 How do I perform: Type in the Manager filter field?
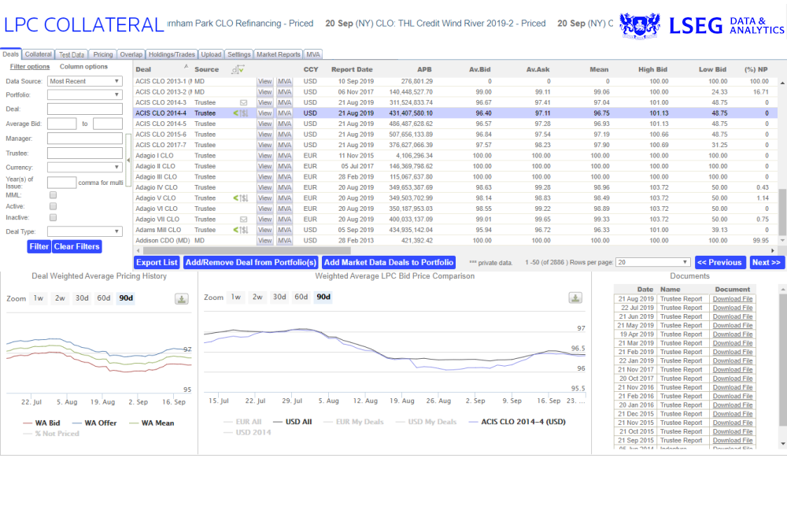tap(85, 139)
